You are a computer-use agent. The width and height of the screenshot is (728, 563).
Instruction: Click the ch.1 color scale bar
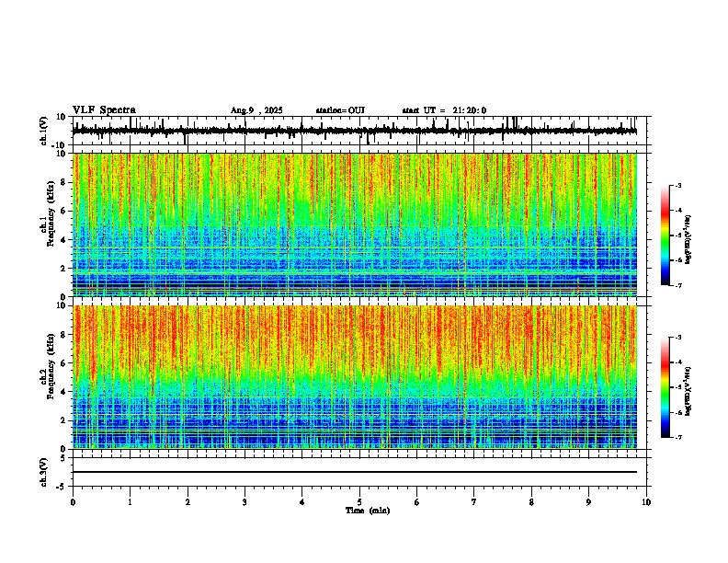coord(665,236)
